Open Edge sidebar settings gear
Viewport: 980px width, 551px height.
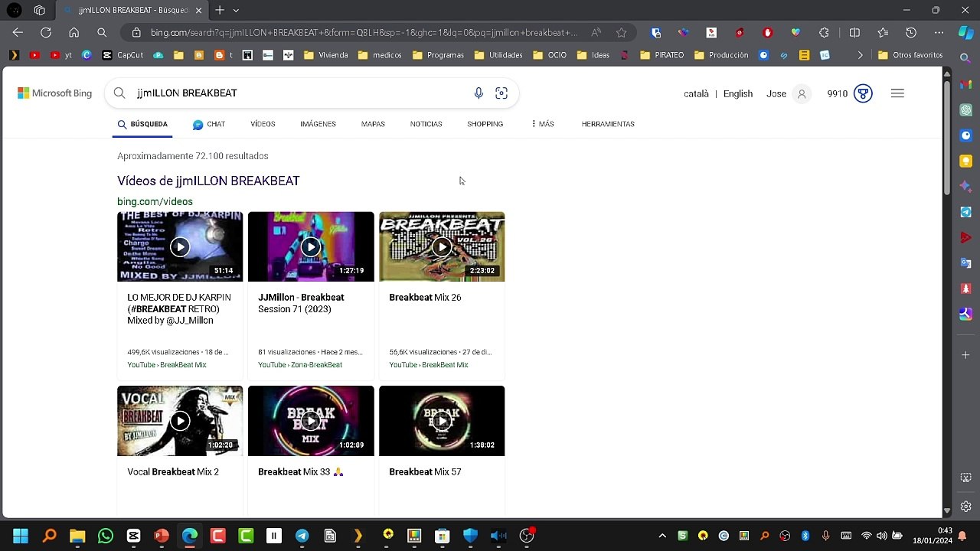966,507
